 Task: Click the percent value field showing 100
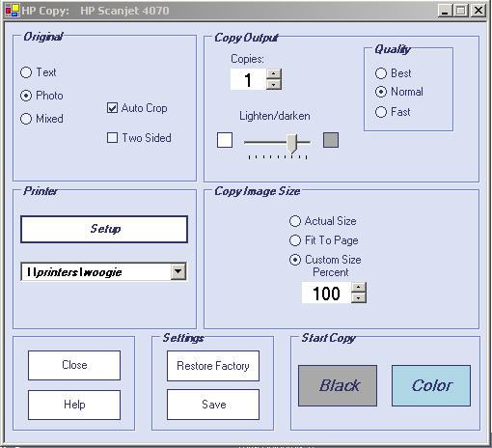click(326, 293)
